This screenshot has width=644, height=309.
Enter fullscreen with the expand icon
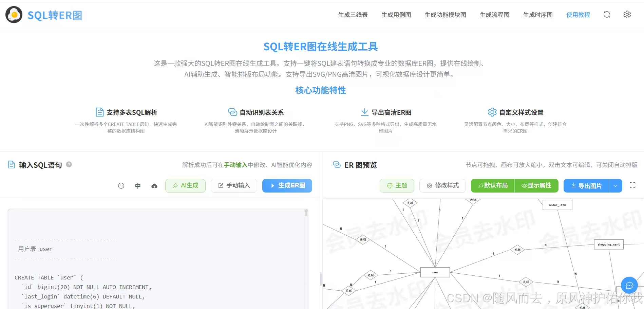[x=632, y=185]
